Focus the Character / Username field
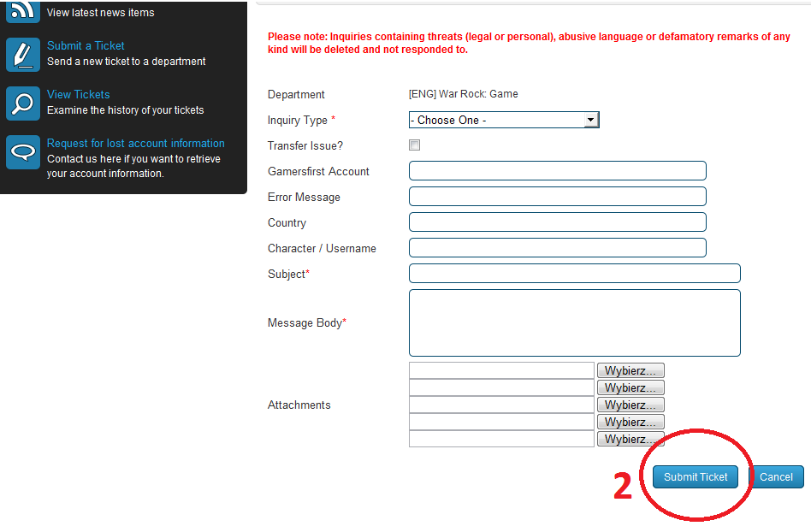 [x=558, y=248]
